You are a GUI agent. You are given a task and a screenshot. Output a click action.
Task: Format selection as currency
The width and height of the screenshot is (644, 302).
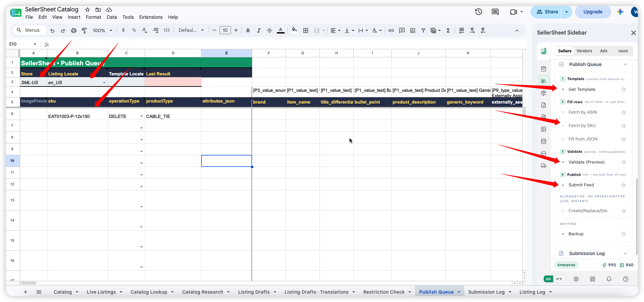(x=123, y=30)
